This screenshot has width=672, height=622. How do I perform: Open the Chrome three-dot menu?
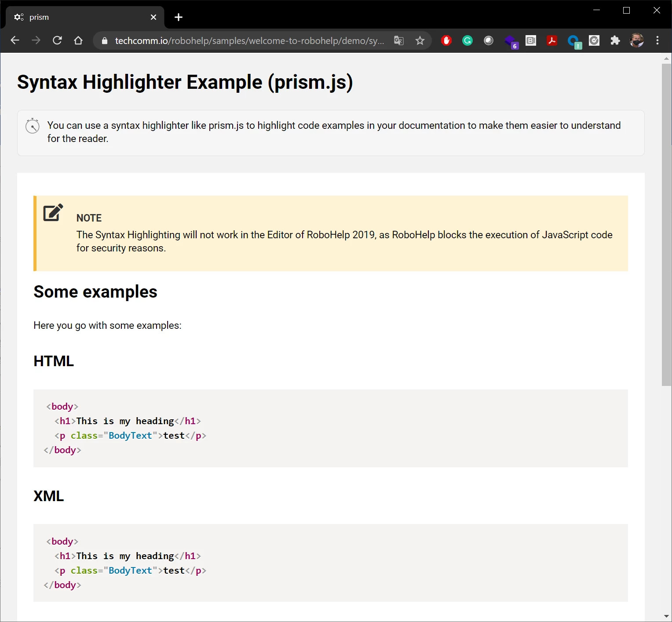pyautogui.click(x=657, y=40)
